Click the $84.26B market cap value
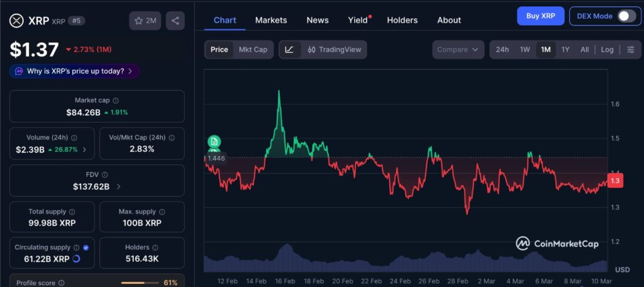 84,113
